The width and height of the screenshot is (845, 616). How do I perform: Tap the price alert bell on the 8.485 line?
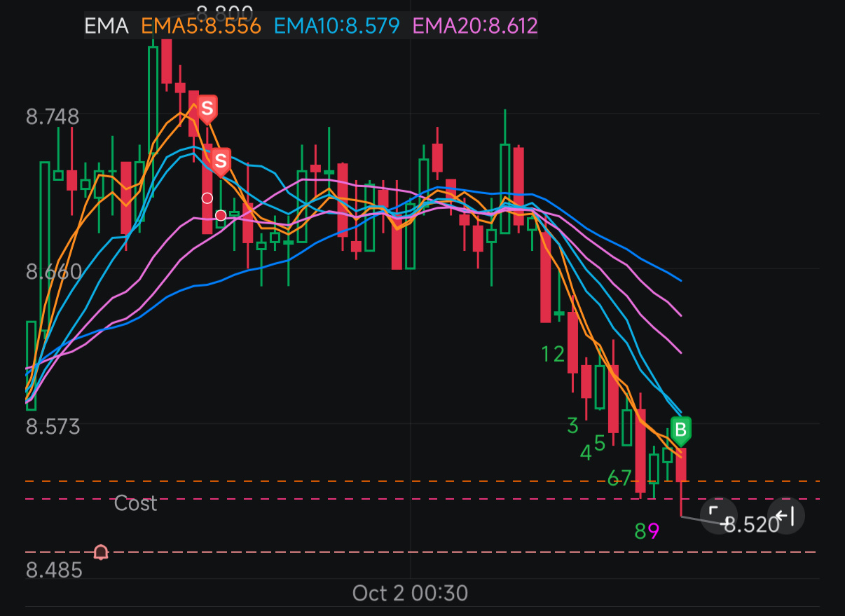100,552
